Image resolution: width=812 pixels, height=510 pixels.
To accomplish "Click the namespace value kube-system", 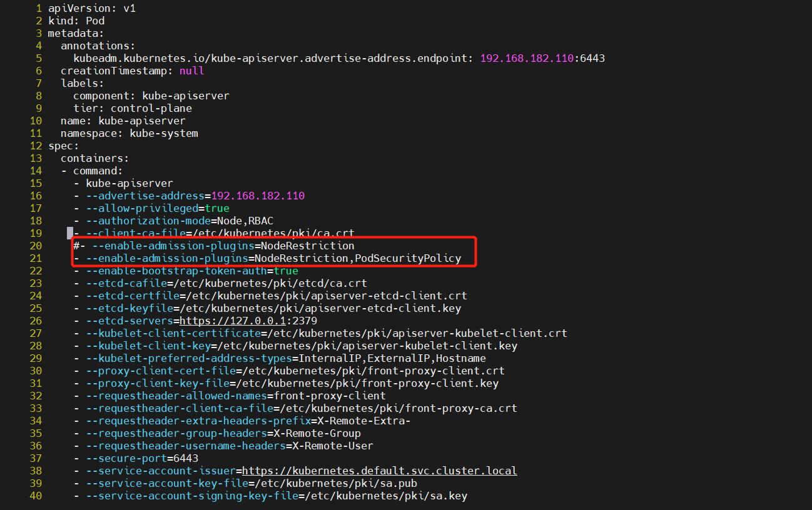I will point(164,133).
